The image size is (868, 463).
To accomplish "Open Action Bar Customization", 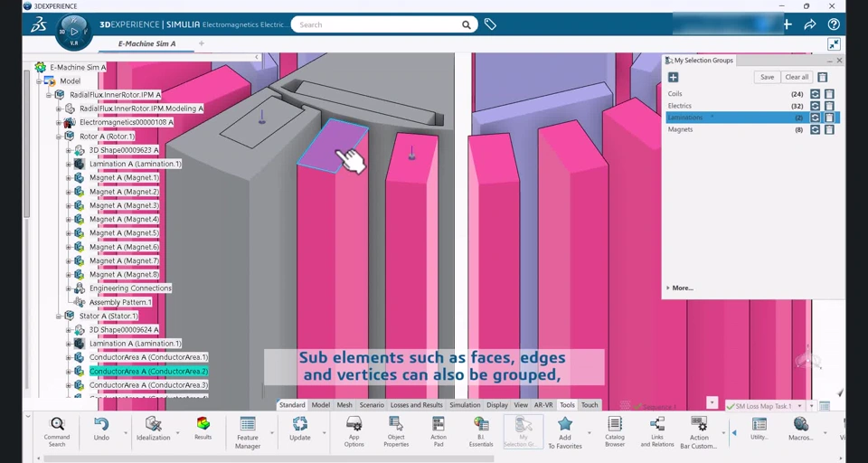I will (699, 432).
